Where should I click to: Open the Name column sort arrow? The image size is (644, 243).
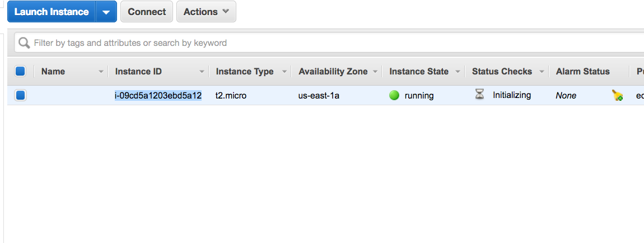click(x=101, y=72)
